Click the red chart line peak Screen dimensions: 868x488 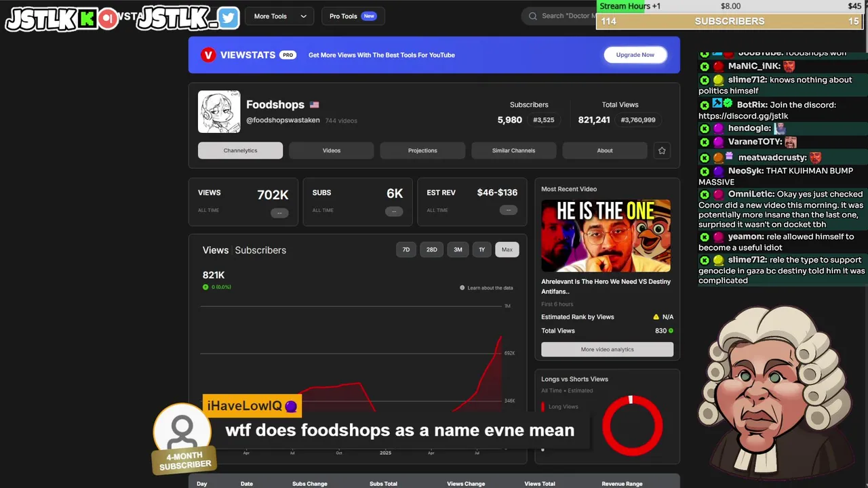click(500, 338)
